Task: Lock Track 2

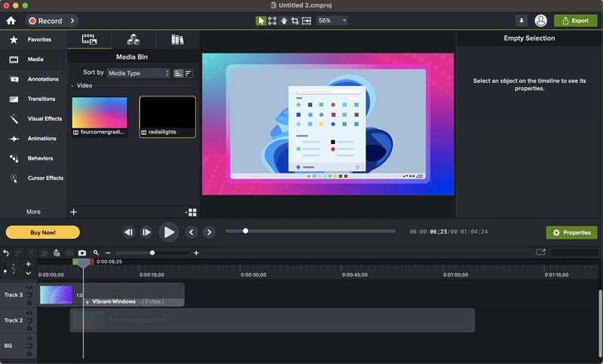Action: (29, 328)
